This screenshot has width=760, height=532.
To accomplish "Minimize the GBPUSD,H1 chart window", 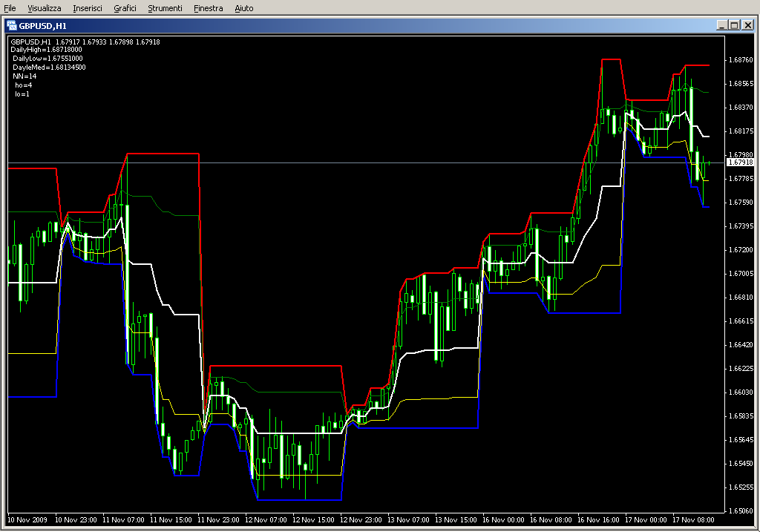I will point(722,25).
